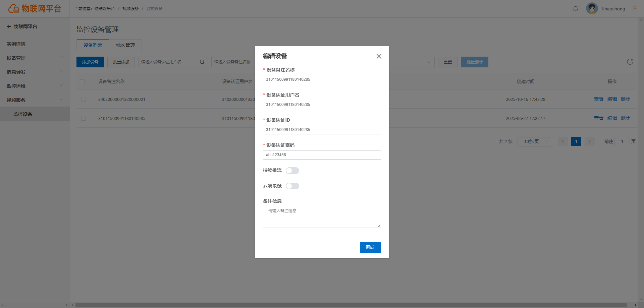Click 编辑 for row 34020000001320000001
The image size is (644, 308).
612,99
